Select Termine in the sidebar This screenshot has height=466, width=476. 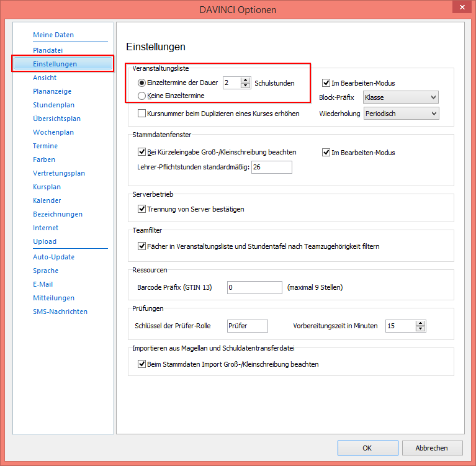point(45,146)
